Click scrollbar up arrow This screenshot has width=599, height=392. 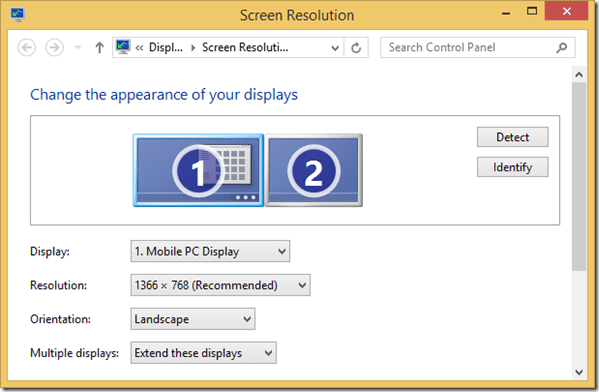tap(579, 75)
